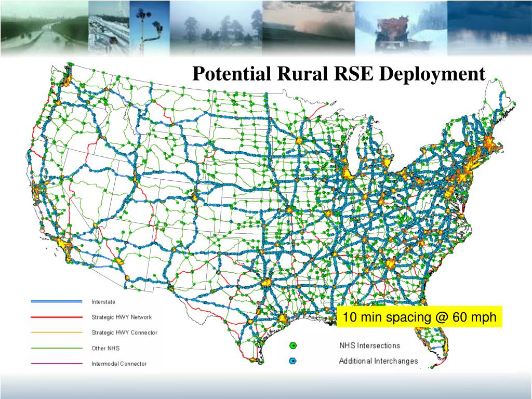Click the blue Additional Interchanges legend marker
The image size is (532, 399).
point(292,361)
